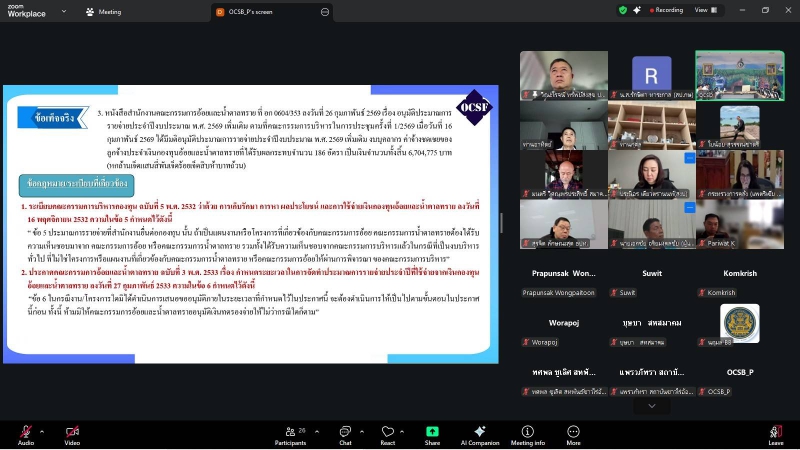Open the View layout menu
Screen dimensions: 800x450
[704, 10]
